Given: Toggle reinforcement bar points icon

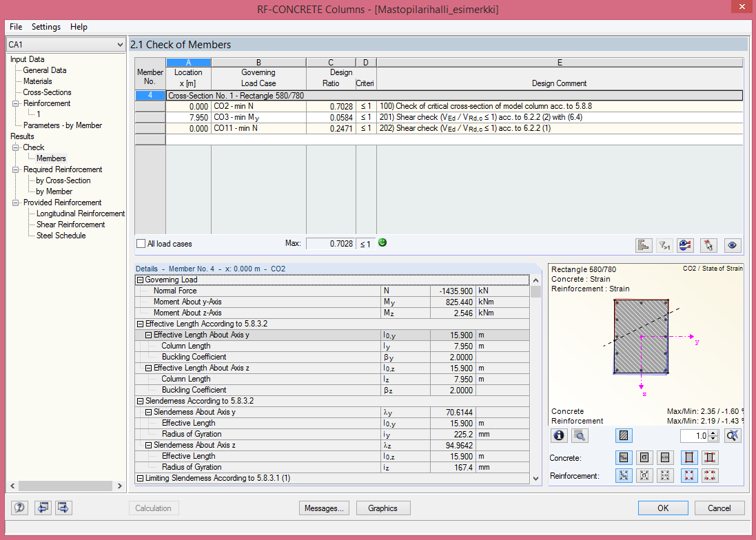Looking at the screenshot, I should pos(689,475).
